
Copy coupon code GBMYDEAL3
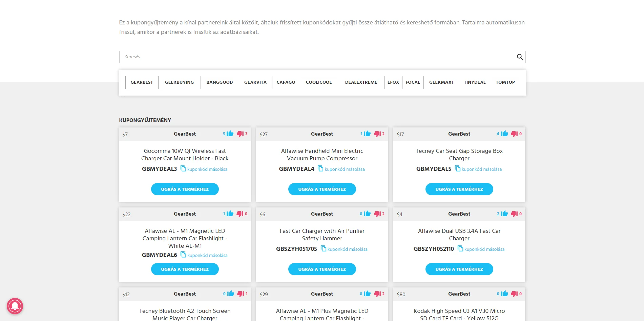coord(204,169)
